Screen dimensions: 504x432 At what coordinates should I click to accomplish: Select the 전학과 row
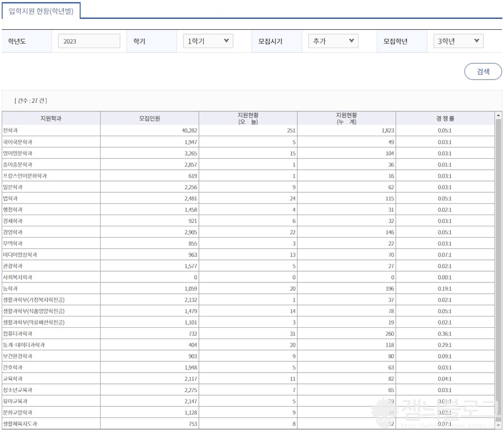(x=248, y=131)
